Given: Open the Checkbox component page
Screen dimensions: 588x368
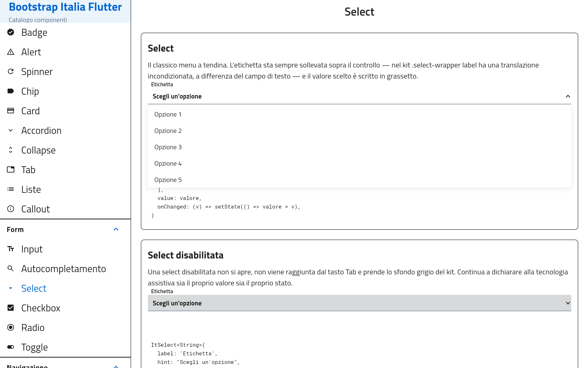Looking at the screenshot, I should click(x=65, y=308).
